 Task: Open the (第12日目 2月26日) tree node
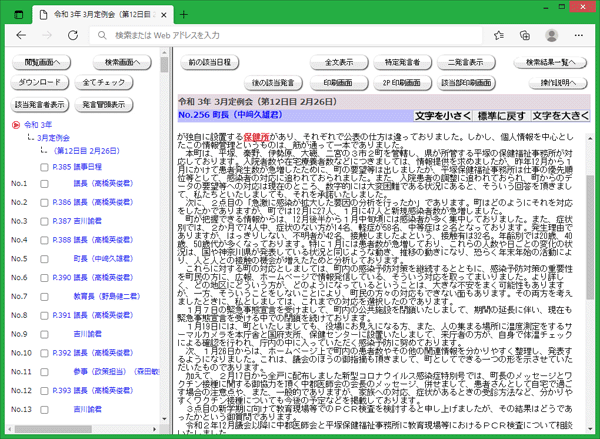[86, 151]
